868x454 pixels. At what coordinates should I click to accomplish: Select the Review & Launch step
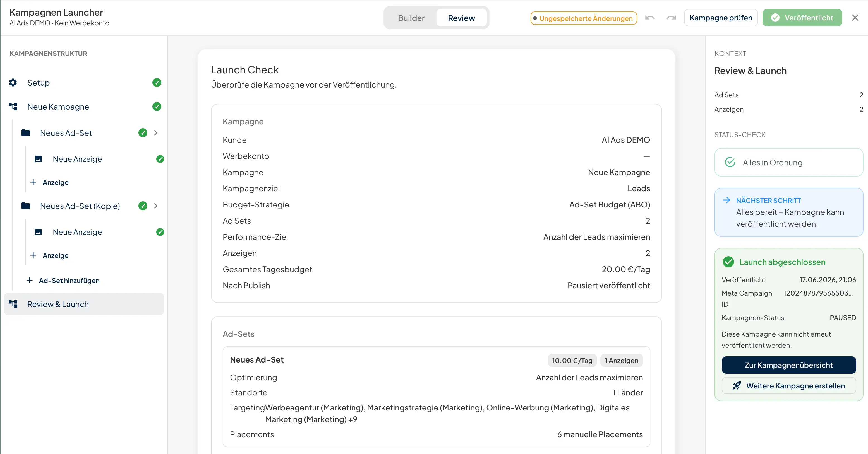[84, 304]
